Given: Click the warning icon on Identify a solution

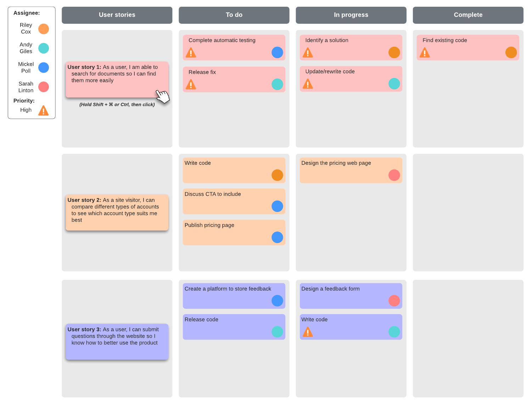Looking at the screenshot, I should tap(308, 53).
